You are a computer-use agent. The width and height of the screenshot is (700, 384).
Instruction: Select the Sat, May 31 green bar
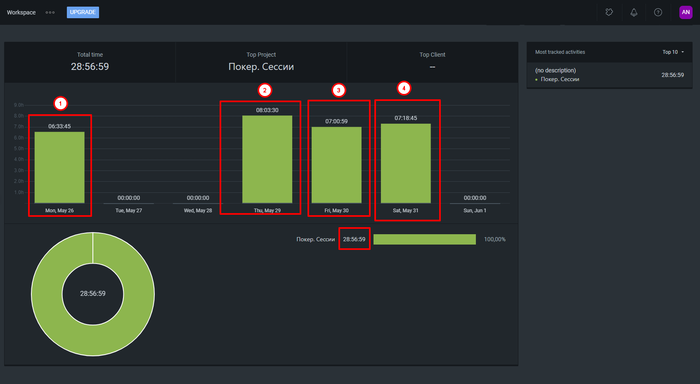point(405,163)
